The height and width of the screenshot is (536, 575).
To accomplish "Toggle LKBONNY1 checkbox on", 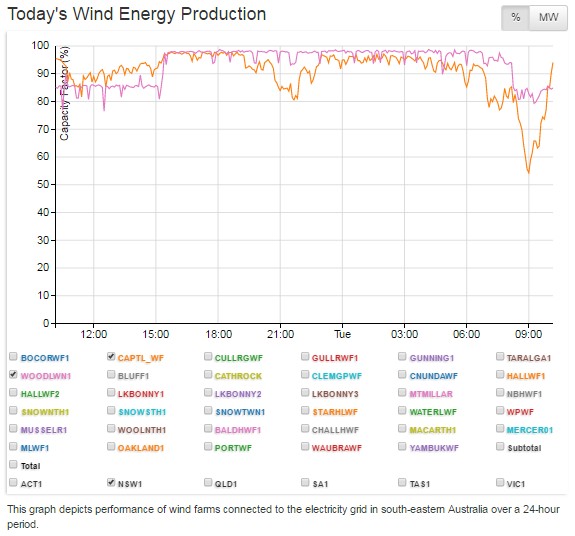I will point(111,393).
